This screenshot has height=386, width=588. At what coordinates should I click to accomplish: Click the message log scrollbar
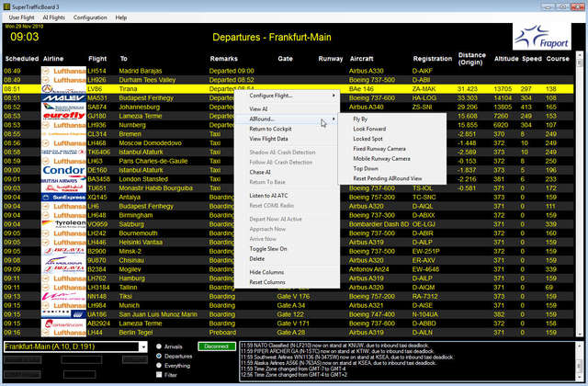(x=579, y=361)
